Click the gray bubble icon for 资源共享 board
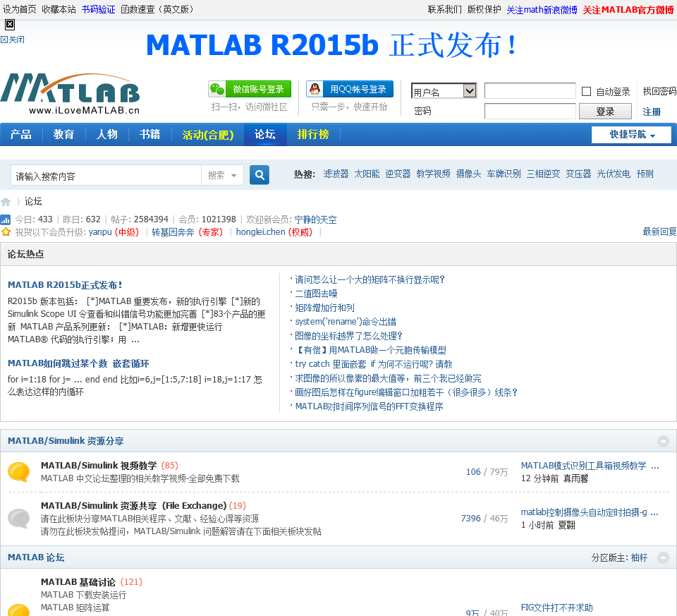Viewport: 677px width, 616px height. pyautogui.click(x=19, y=518)
